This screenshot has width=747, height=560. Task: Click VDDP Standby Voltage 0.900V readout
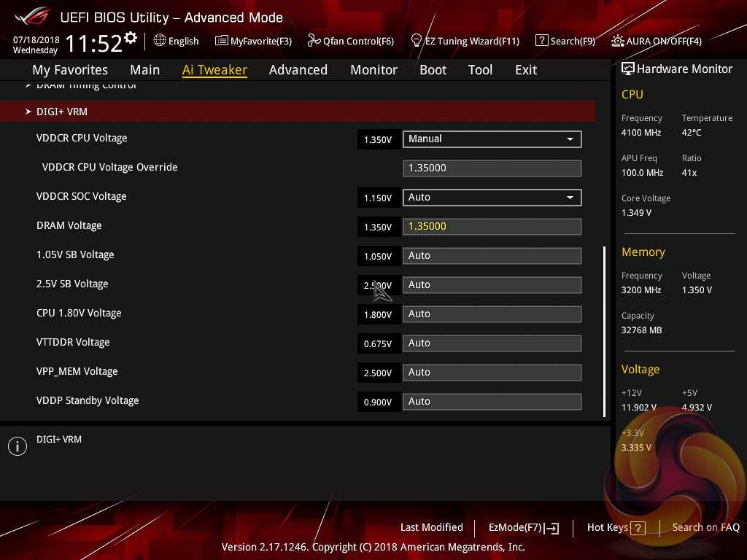(379, 402)
